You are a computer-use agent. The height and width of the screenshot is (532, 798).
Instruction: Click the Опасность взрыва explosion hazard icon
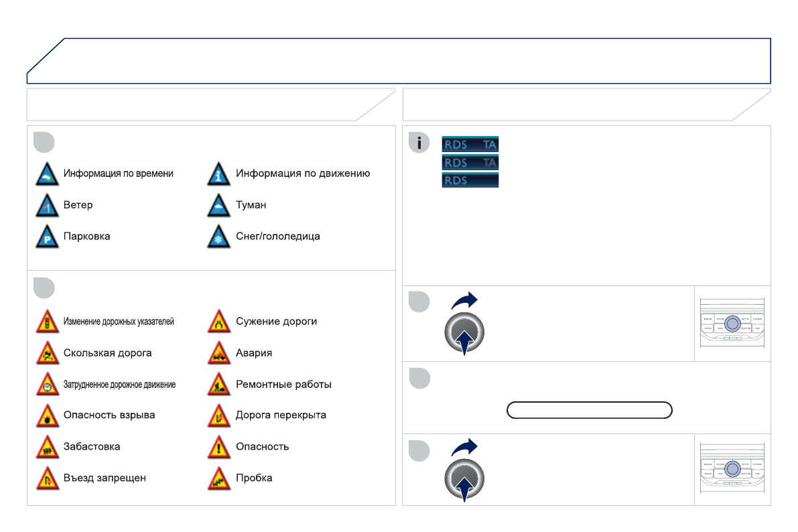(x=46, y=416)
